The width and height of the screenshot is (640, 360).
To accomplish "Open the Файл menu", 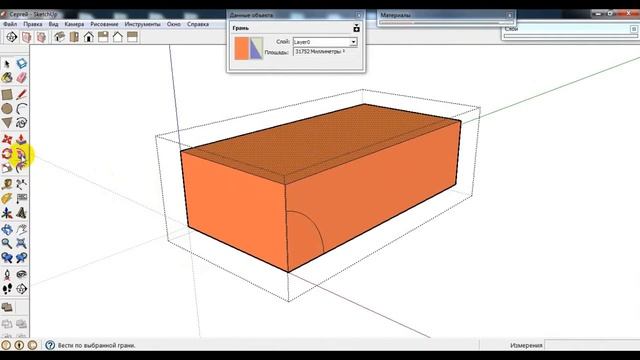I will (10, 24).
